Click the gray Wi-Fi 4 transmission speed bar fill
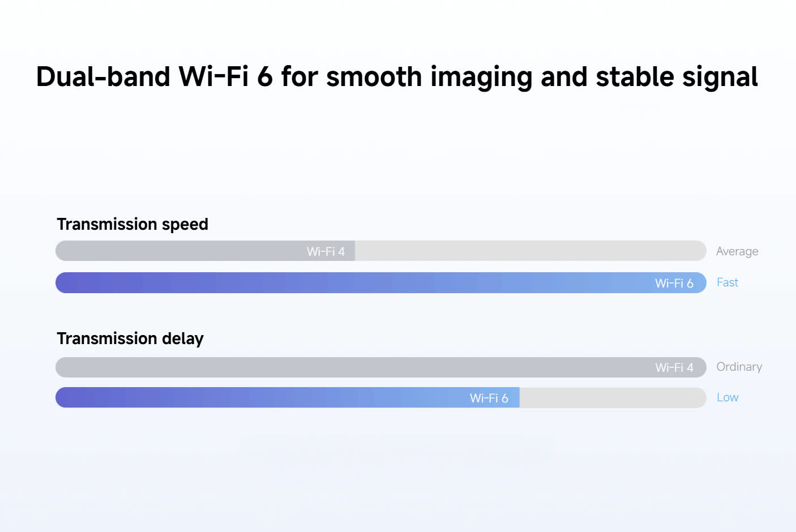The image size is (796, 532). point(181,251)
